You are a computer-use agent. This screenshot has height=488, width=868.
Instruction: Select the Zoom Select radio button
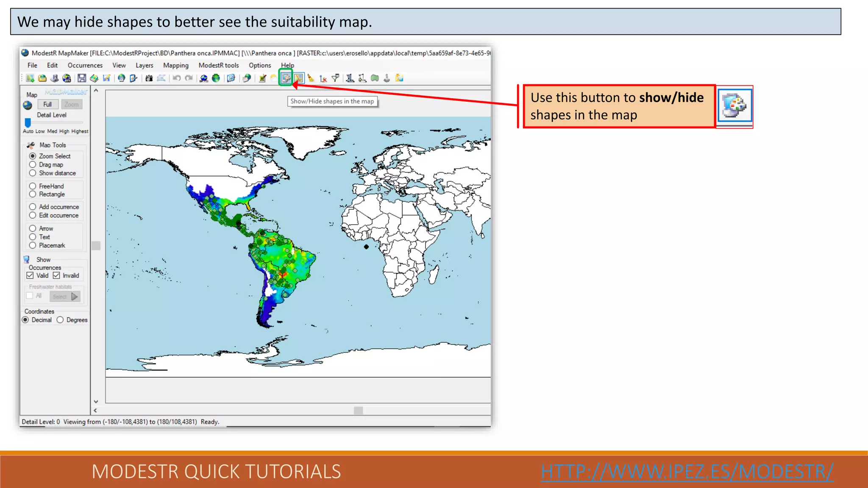pos(33,156)
